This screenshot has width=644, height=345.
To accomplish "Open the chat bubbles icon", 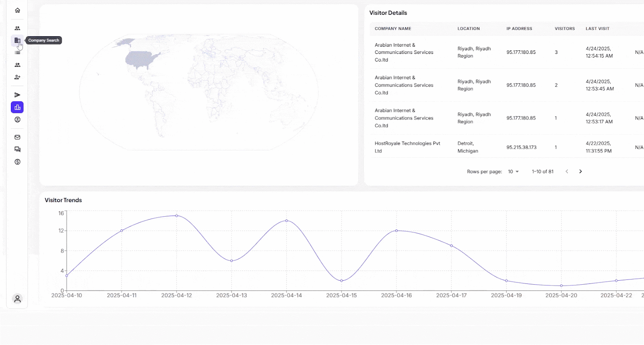I will coord(17,150).
